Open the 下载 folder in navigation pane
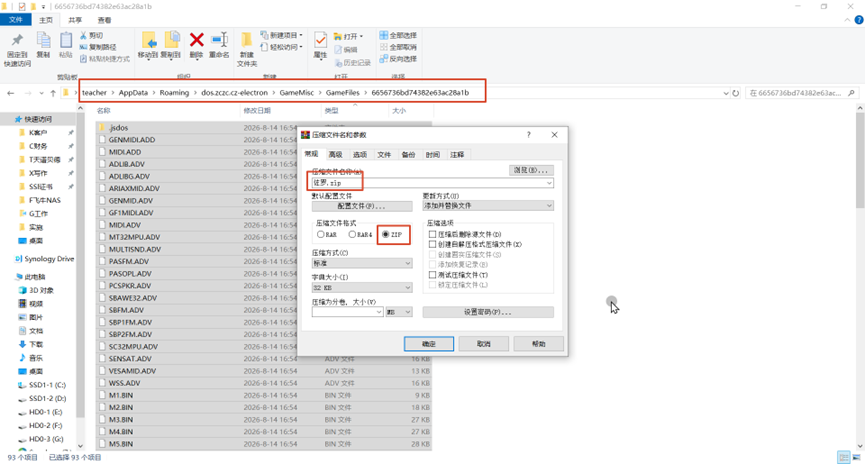 pyautogui.click(x=36, y=344)
